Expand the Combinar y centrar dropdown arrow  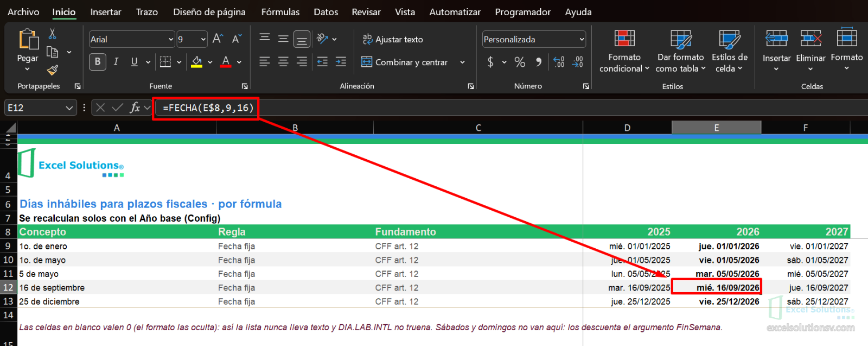[x=462, y=62]
